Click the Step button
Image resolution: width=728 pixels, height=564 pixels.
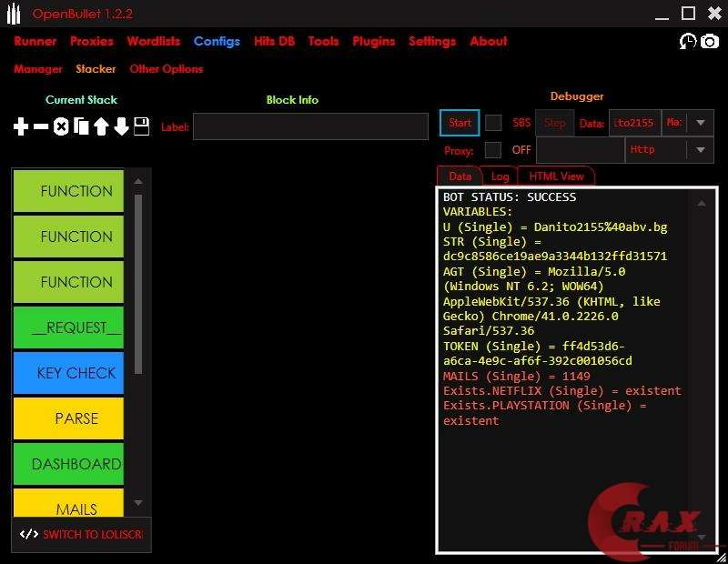pos(555,123)
